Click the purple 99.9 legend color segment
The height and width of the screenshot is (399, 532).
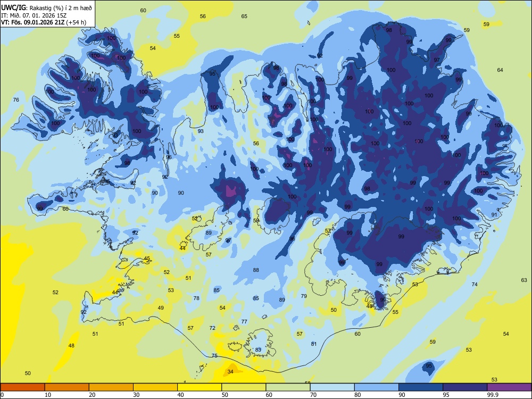pos(509,387)
